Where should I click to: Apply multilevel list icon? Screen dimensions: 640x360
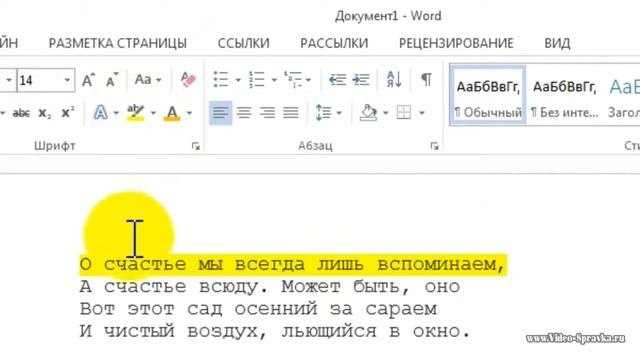tap(293, 80)
